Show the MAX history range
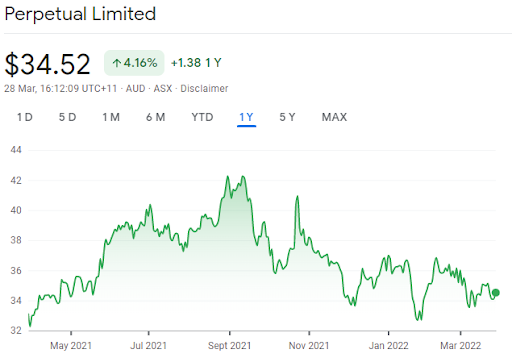 [334, 117]
